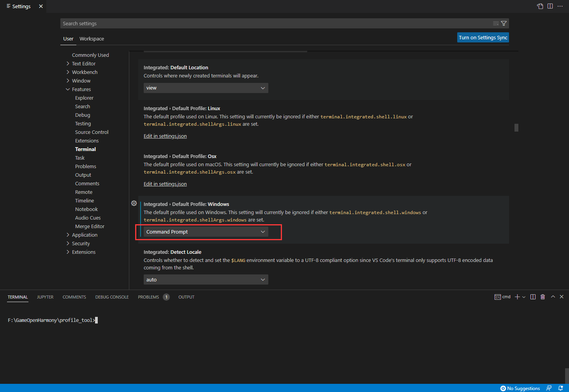Switch to JUPYTER panel tab

pos(45,297)
